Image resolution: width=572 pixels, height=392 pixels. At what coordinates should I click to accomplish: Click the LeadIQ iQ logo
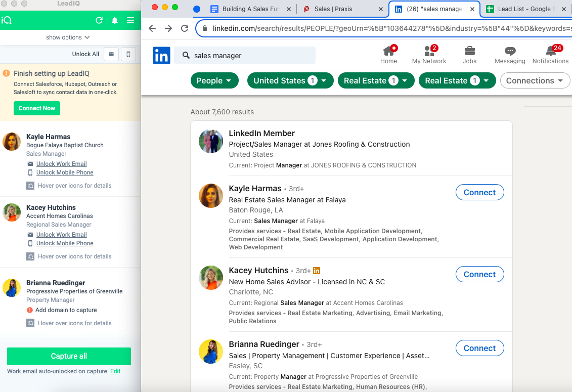pyautogui.click(x=7, y=20)
